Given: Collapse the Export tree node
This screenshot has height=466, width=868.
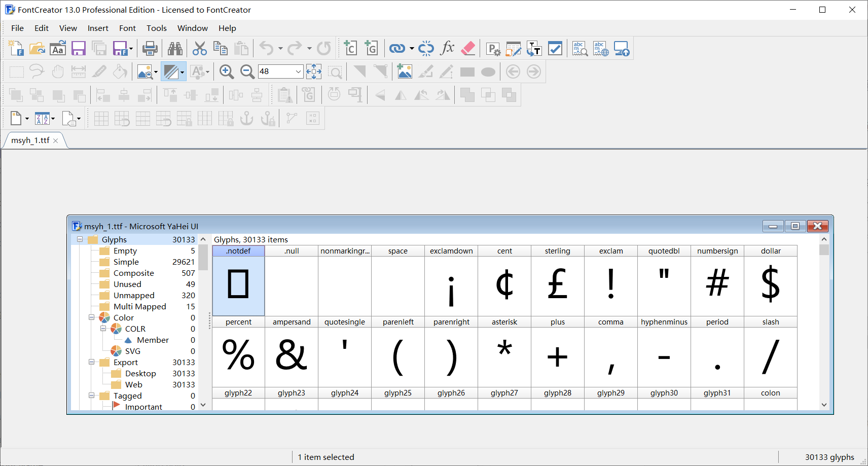Looking at the screenshot, I should (x=91, y=362).
